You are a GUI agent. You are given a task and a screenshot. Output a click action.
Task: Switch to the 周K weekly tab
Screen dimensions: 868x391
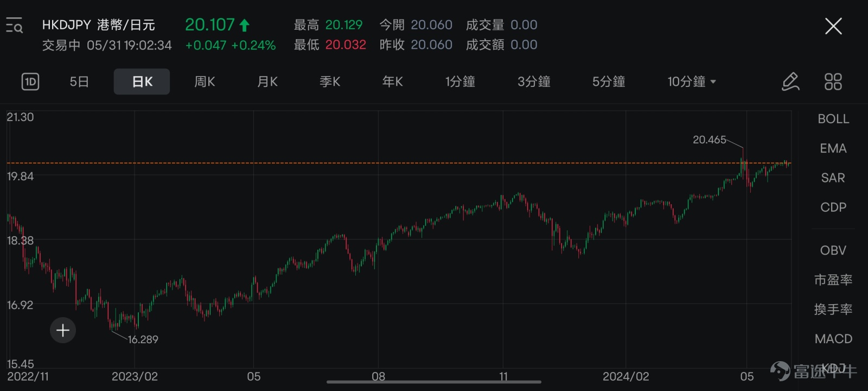(205, 81)
